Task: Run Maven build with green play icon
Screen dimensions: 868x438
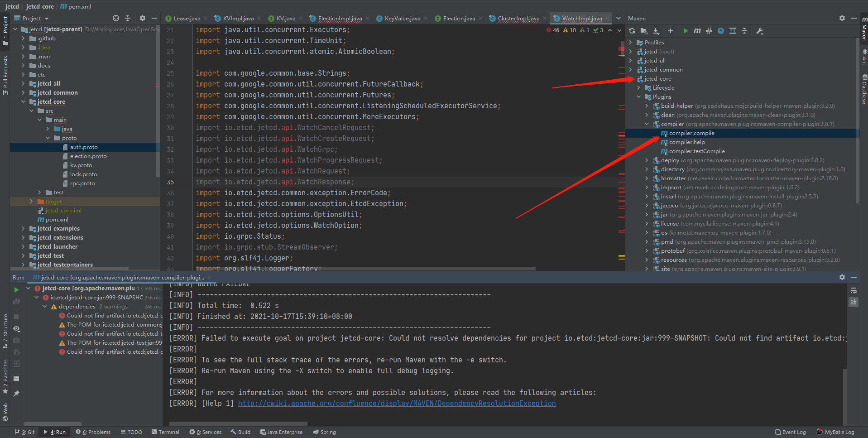Action: click(x=686, y=31)
